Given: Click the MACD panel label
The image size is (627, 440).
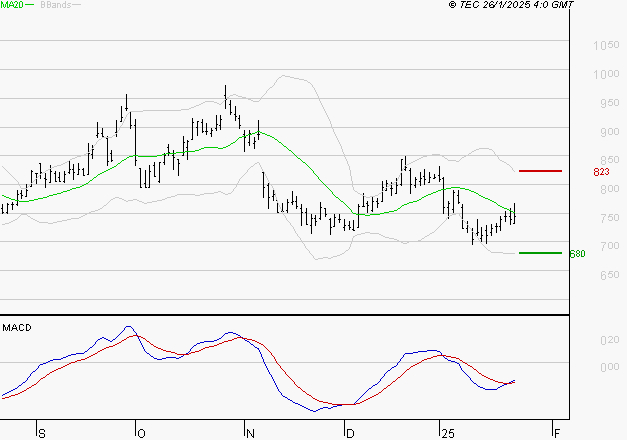Looking at the screenshot, I should coord(17,328).
